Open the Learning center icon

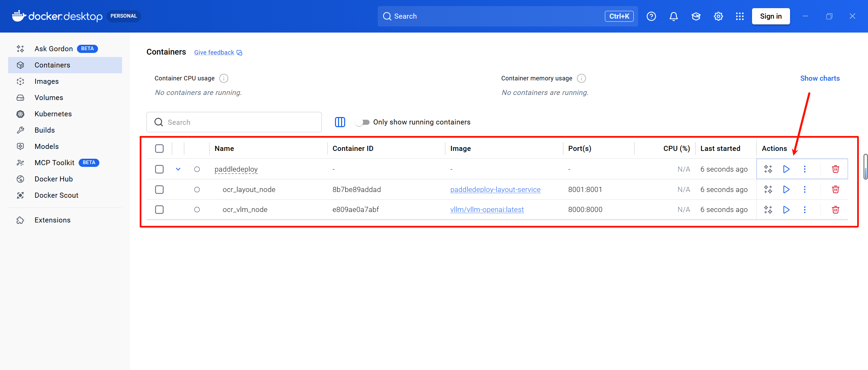pyautogui.click(x=696, y=16)
